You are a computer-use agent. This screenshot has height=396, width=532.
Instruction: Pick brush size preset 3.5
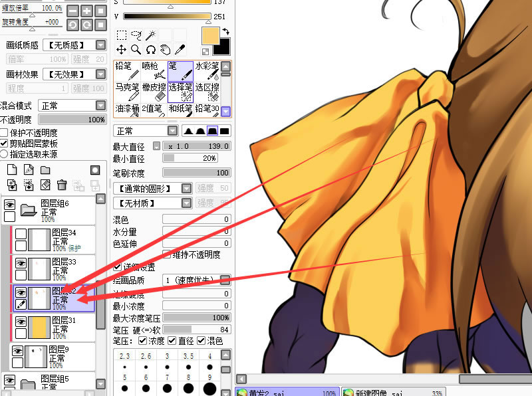(189, 361)
